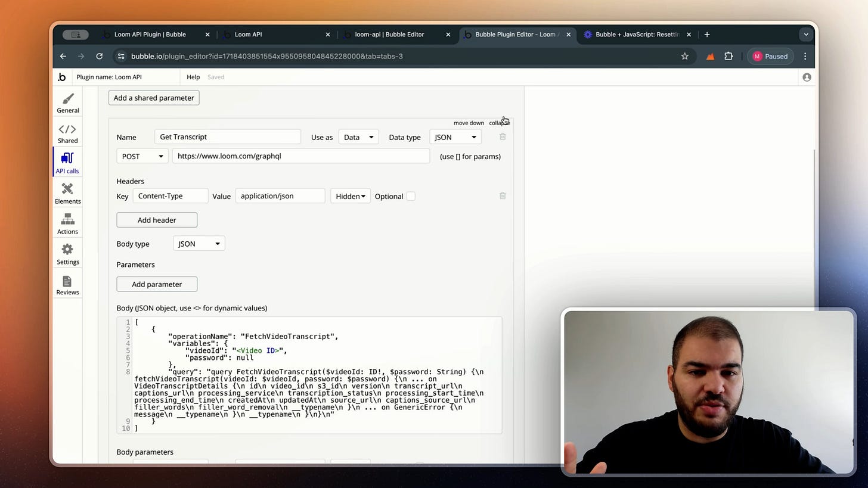Image resolution: width=868 pixels, height=488 pixels.
Task: Change the POST method dropdown
Action: 142,156
